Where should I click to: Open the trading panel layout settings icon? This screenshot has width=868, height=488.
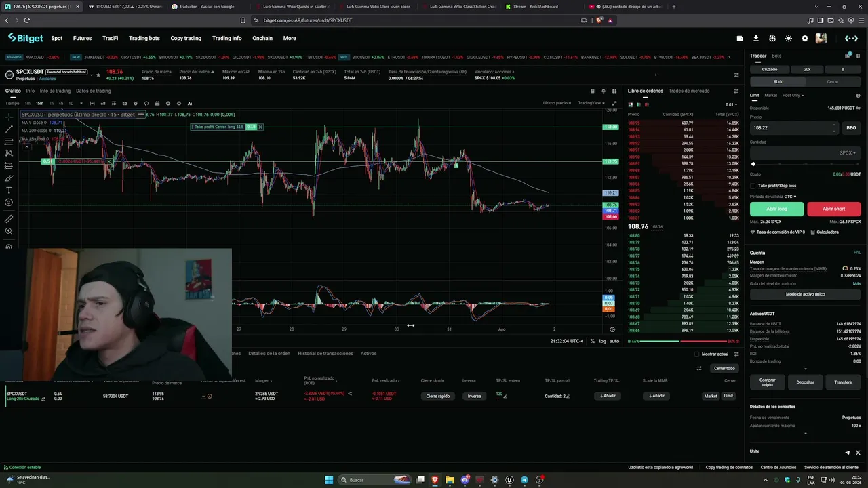pos(848,56)
